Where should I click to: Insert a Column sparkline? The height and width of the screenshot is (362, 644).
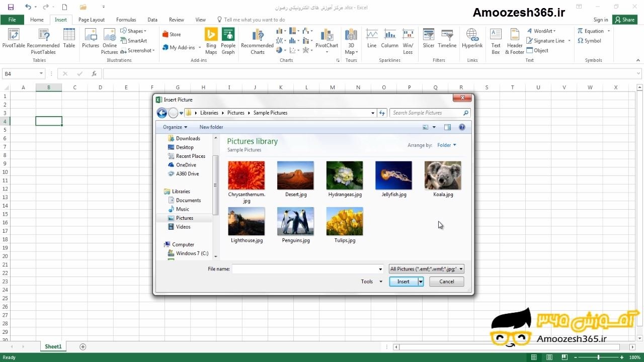point(389,38)
